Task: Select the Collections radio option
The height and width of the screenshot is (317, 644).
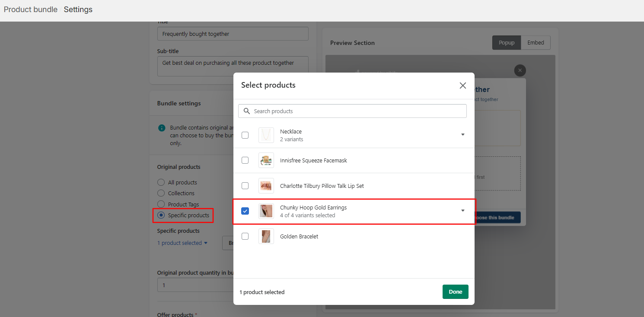Action: pyautogui.click(x=161, y=193)
